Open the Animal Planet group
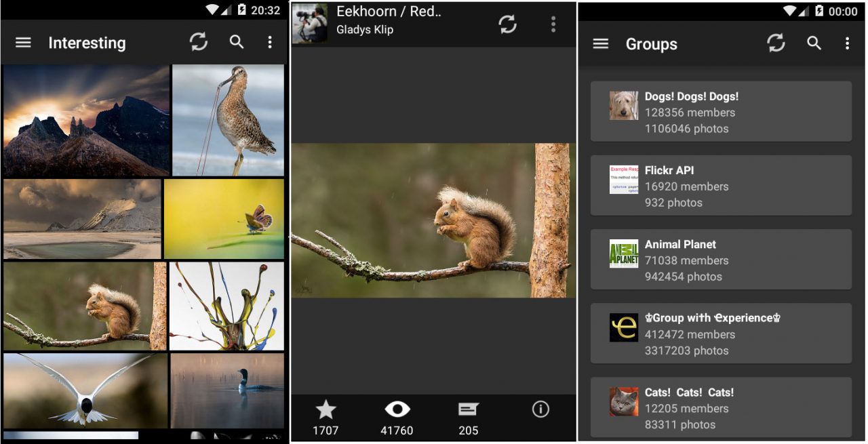This screenshot has width=868, height=444. (720, 260)
